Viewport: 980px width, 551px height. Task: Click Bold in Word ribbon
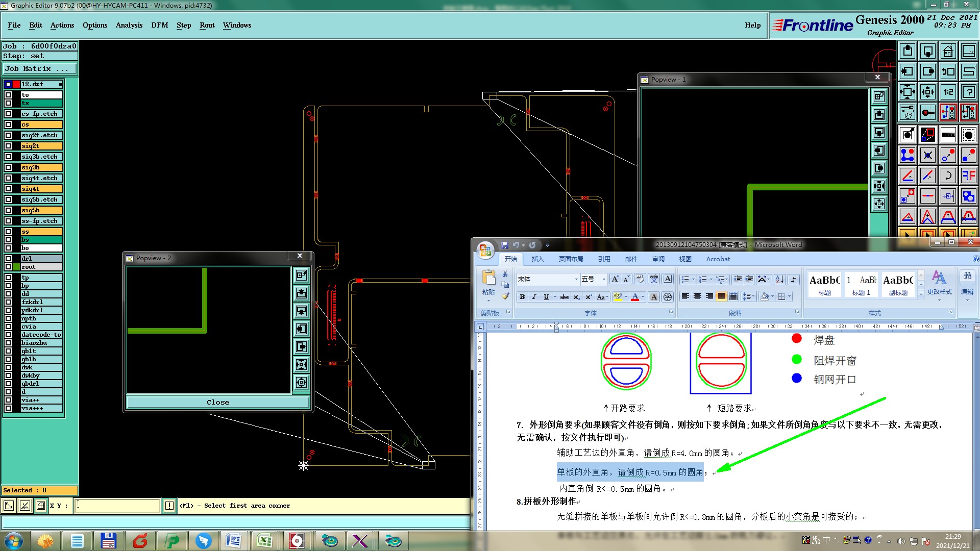click(x=522, y=297)
